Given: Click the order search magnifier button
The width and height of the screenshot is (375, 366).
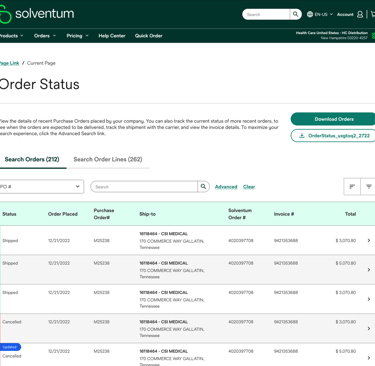Looking at the screenshot, I should pos(203,187).
